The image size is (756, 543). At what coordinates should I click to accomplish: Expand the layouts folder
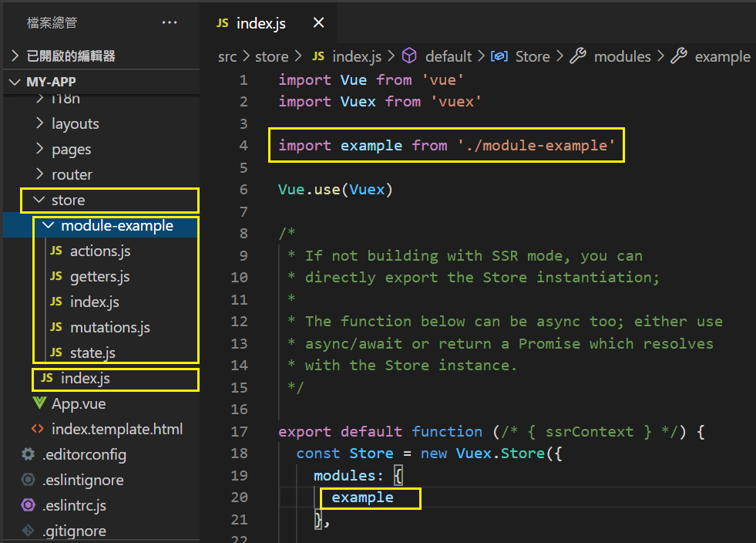[x=40, y=123]
